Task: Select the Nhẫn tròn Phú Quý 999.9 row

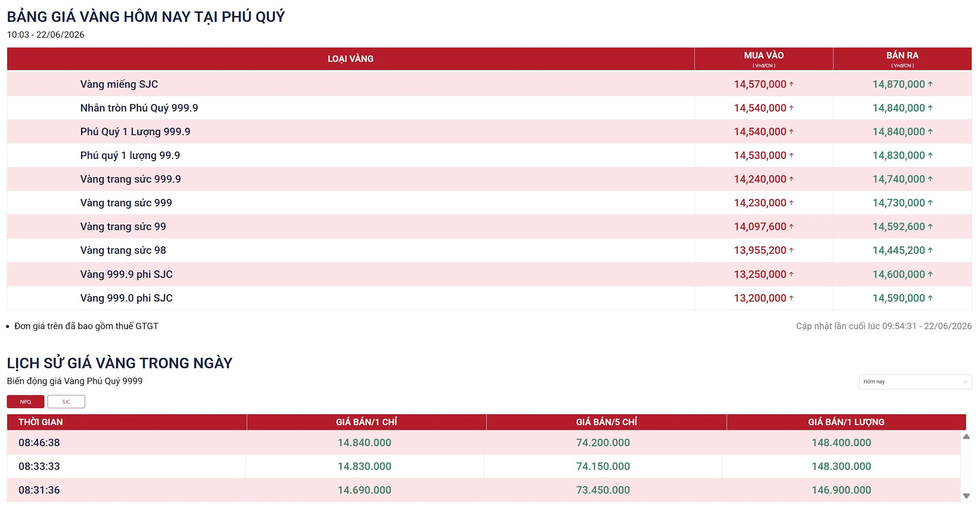Action: click(489, 108)
